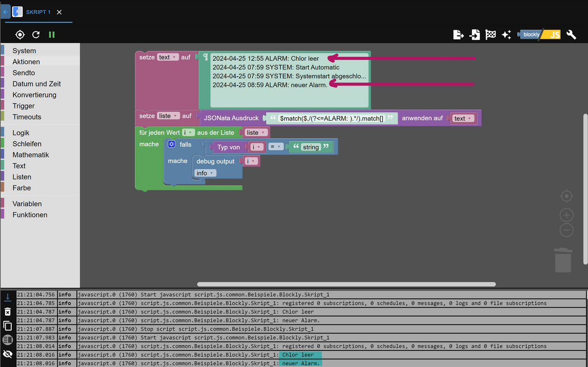Click the AI sparkle icon

tap(506, 34)
